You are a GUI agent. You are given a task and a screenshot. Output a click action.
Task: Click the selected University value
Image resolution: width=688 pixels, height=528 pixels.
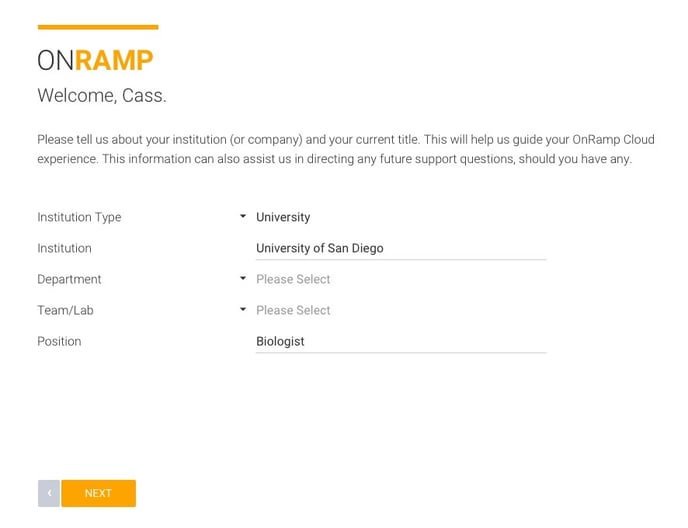283,217
